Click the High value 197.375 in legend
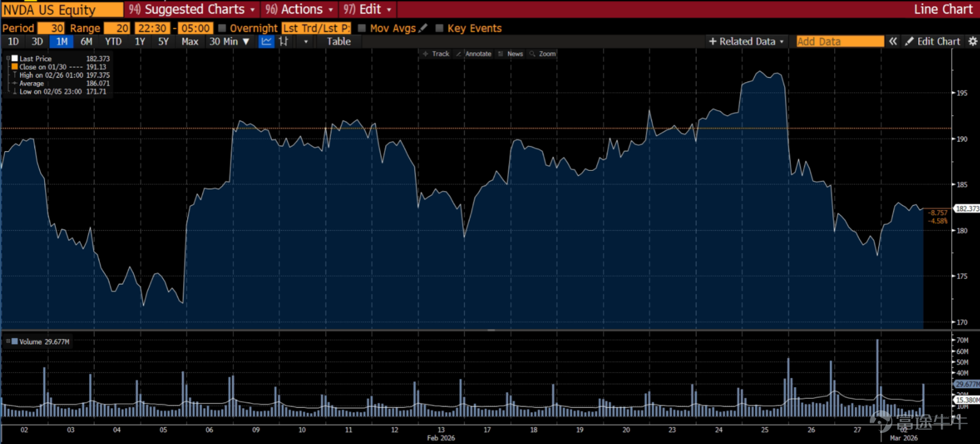This screenshot has height=444, width=980. pos(98,75)
